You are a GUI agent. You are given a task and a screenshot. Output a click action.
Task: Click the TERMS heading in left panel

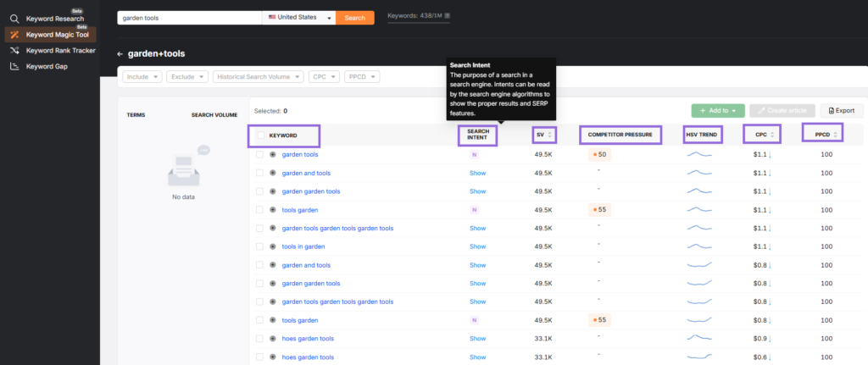pyautogui.click(x=136, y=115)
